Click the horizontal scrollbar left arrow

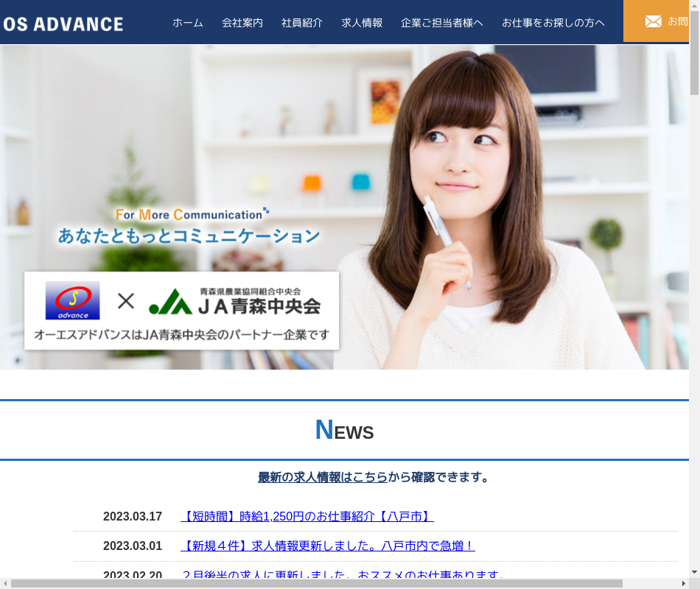point(5,583)
